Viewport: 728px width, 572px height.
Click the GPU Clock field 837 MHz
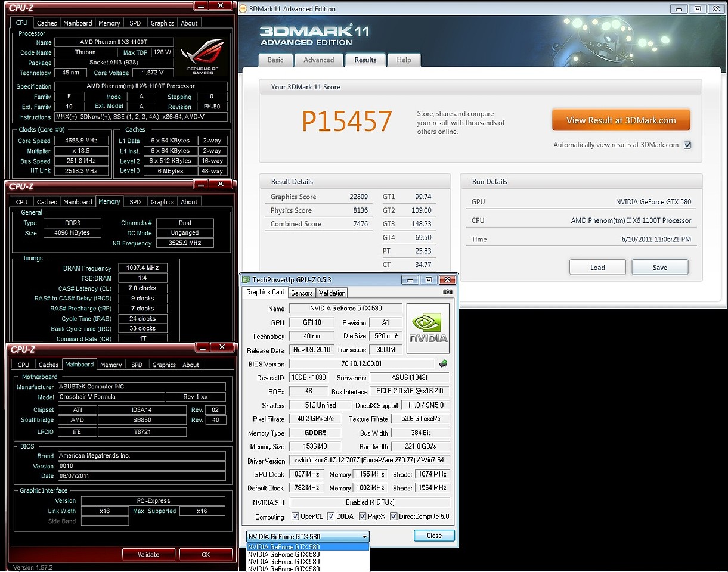[x=306, y=474]
